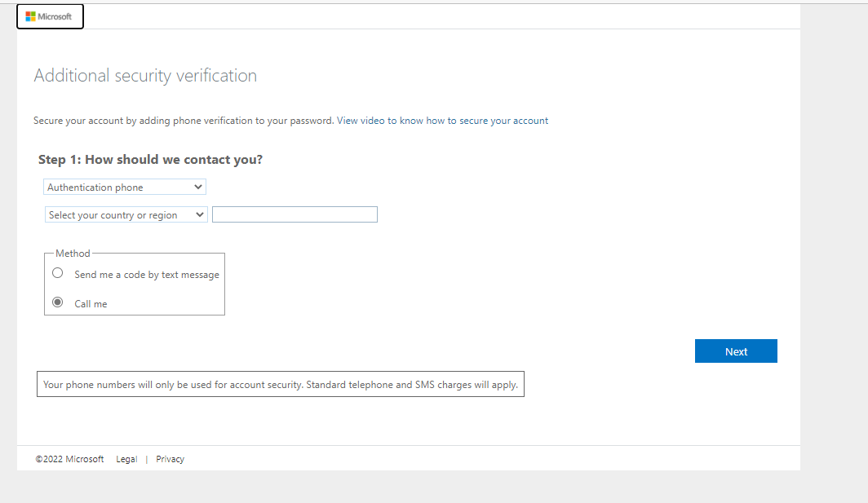
Task: Click the chevron arrow on the country selector
Action: click(x=200, y=215)
